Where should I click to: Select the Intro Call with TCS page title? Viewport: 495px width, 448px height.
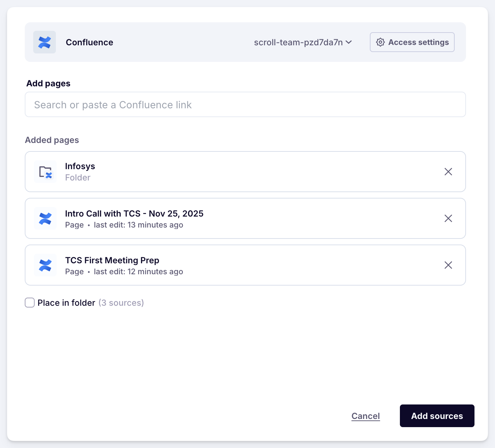pyautogui.click(x=134, y=214)
